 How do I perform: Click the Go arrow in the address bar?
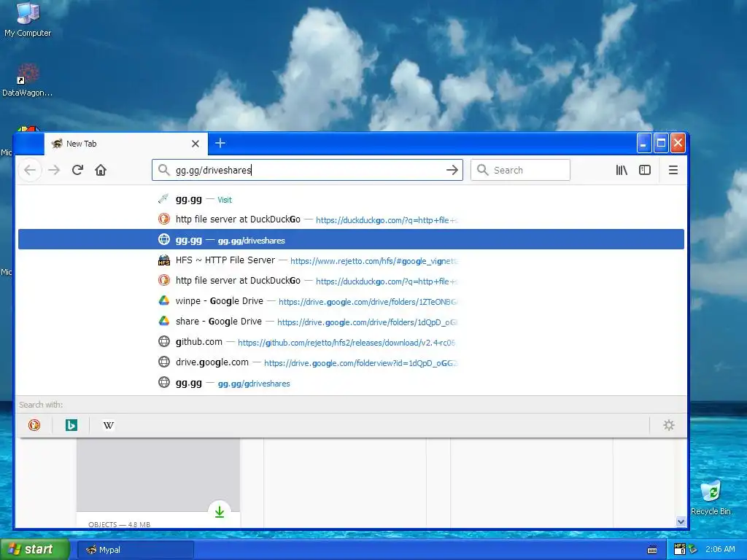[x=452, y=170]
